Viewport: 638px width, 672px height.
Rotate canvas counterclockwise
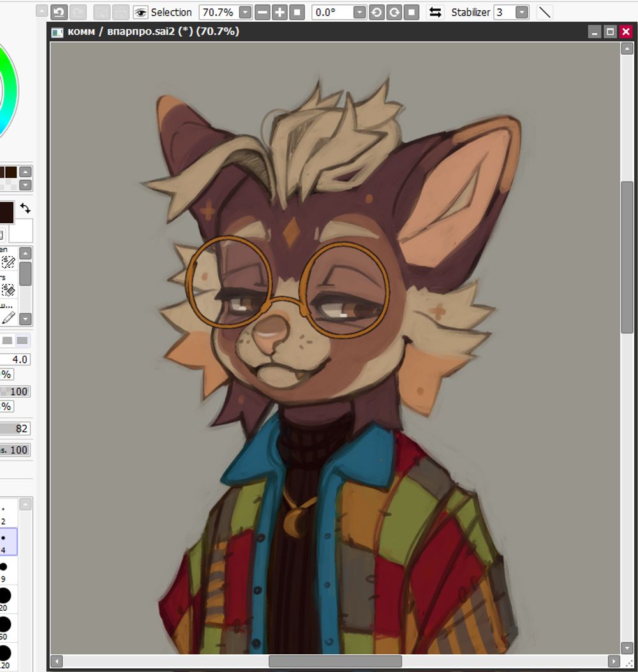pos(377,12)
